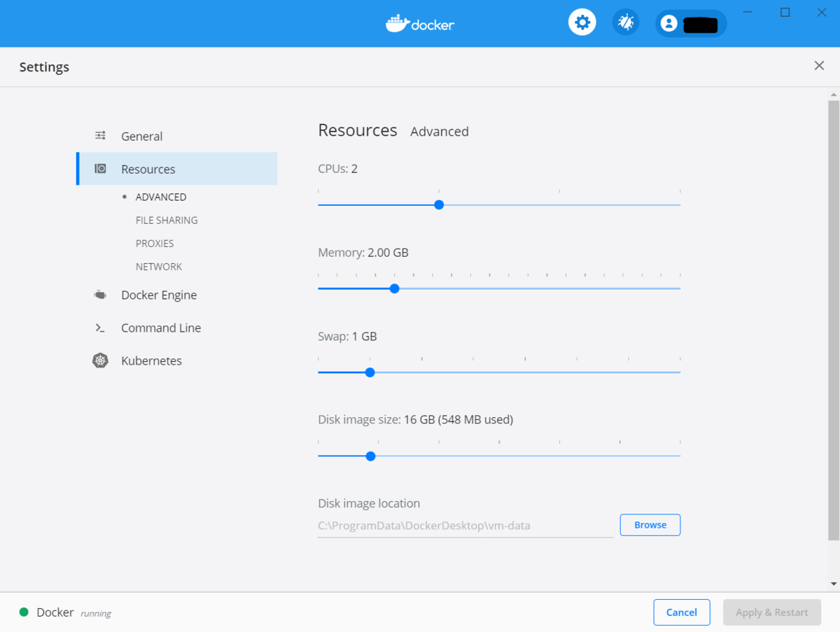
Task: Click the bug troubleshoot icon
Action: tap(626, 23)
